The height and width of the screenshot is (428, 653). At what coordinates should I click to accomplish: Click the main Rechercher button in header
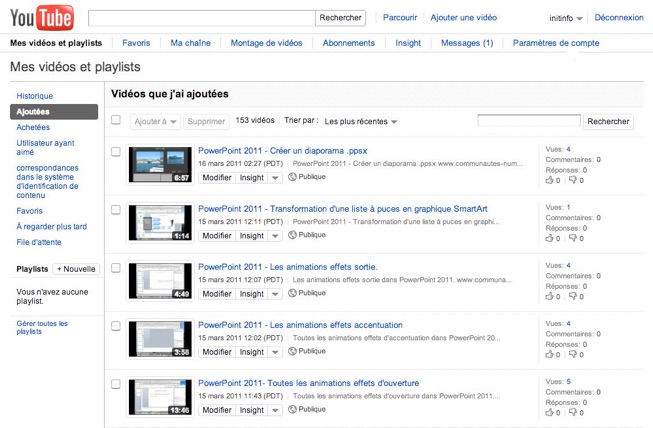tap(340, 18)
